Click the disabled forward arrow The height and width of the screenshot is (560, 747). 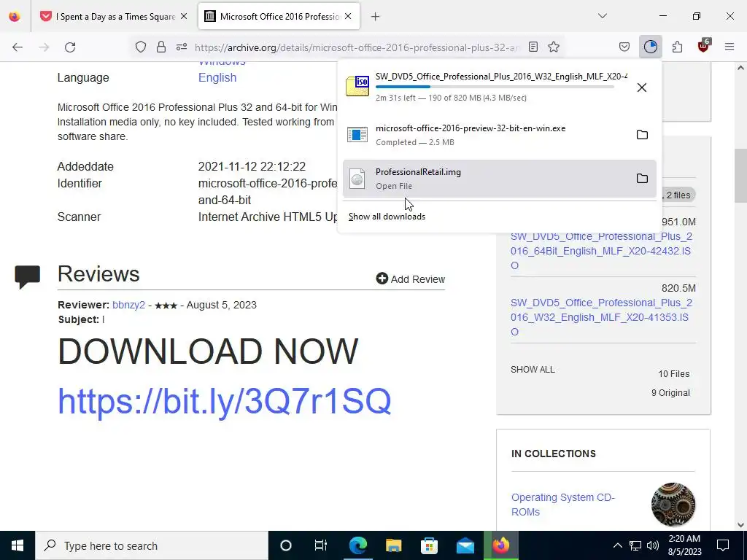(x=44, y=47)
